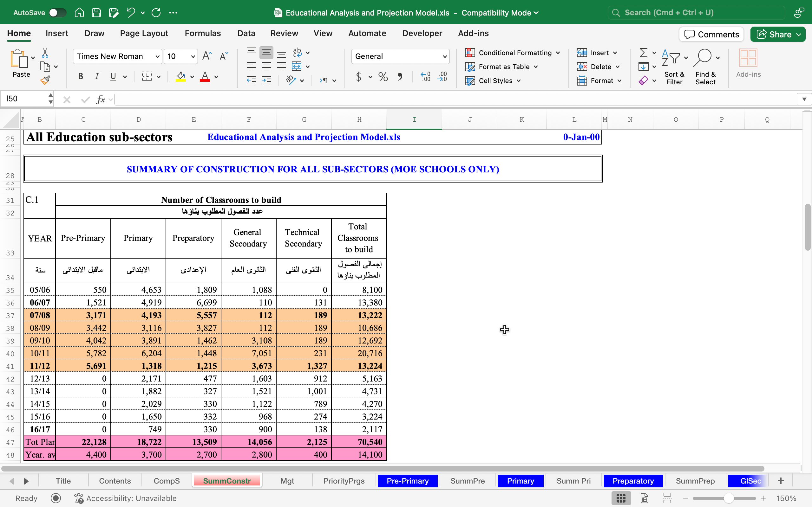This screenshot has height=507, width=812.
Task: Open the Times New Roman font dropdown
Action: pyautogui.click(x=157, y=56)
